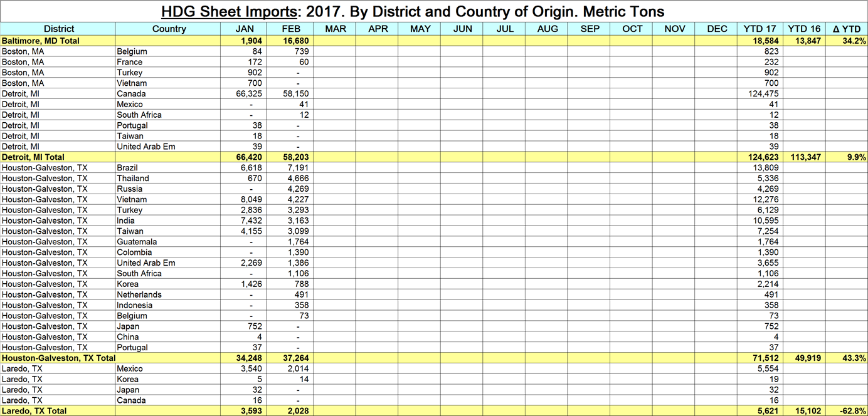Select the Laredo, TX Total row label
This screenshot has height=416, width=868.
[x=34, y=411]
